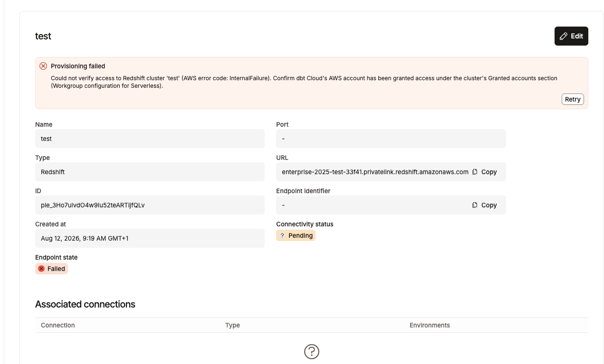Retry the failed provisioning
The height and width of the screenshot is (364, 604).
pyautogui.click(x=573, y=99)
